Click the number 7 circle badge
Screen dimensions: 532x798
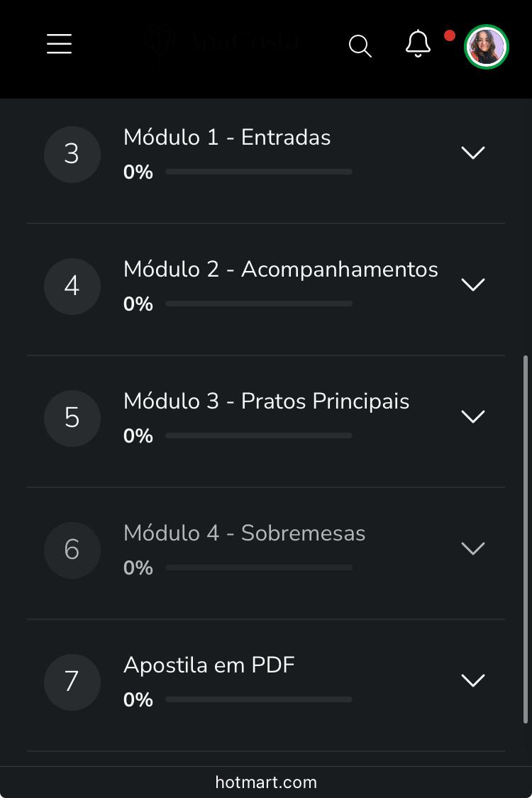72,682
